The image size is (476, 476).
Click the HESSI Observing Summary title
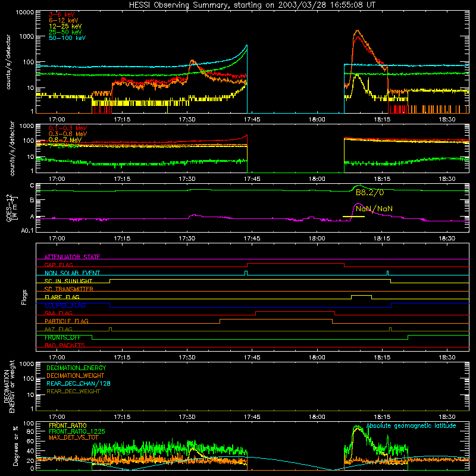[x=252, y=5]
